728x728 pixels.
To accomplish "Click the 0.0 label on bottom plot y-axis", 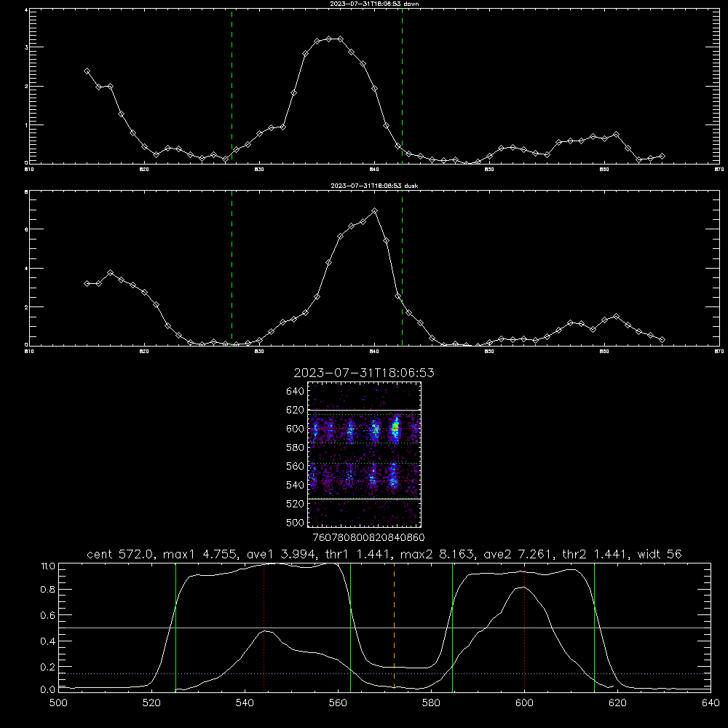I will [47, 690].
